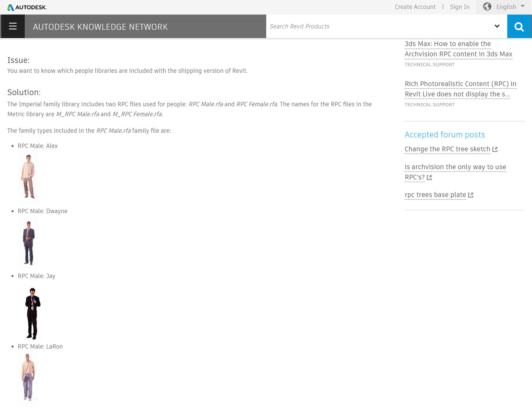
Task: Open 'Change the RPC tree sketch' forum post
Action: pyautogui.click(x=447, y=149)
